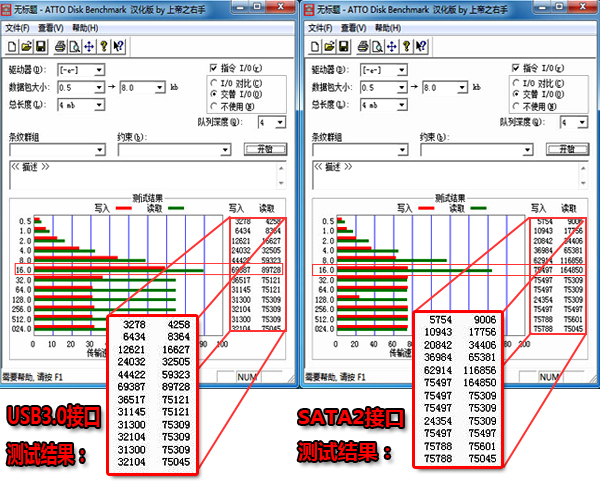Close the right ATTO window
This screenshot has width=600, height=501.
pyautogui.click(x=583, y=7)
